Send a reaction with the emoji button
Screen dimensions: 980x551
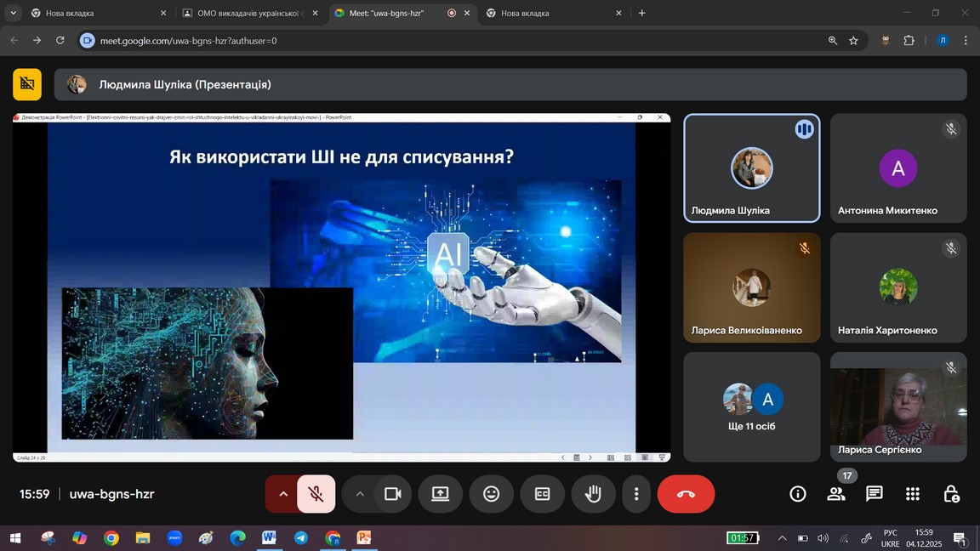click(491, 494)
